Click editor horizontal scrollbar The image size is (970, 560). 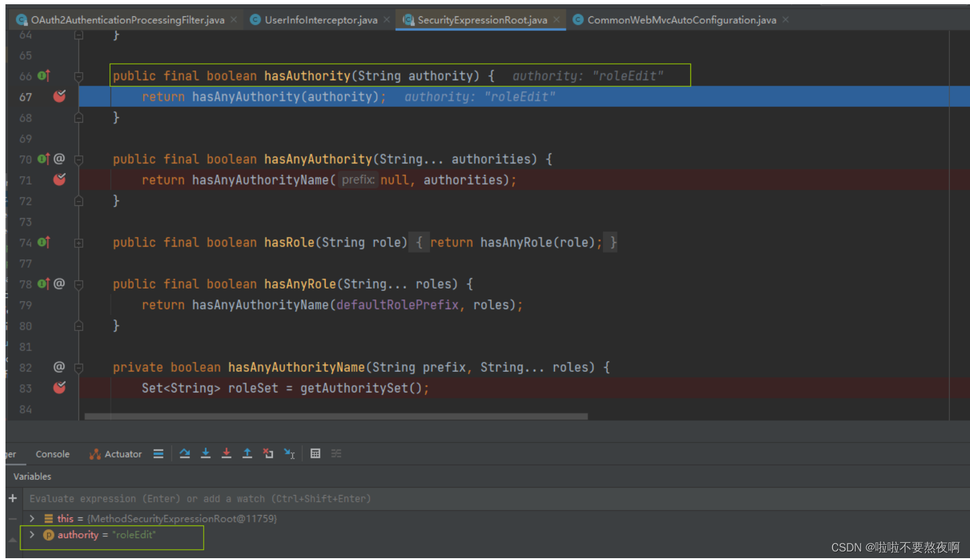(336, 417)
